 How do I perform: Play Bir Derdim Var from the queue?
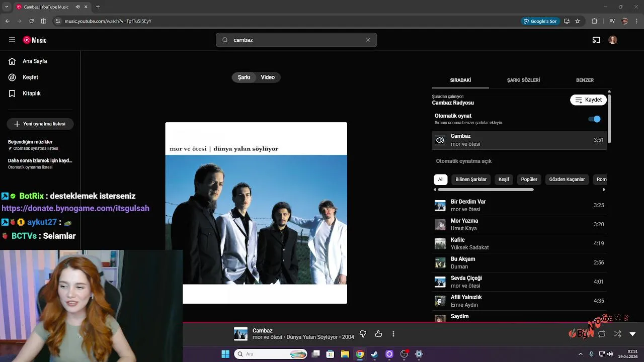coord(519,205)
